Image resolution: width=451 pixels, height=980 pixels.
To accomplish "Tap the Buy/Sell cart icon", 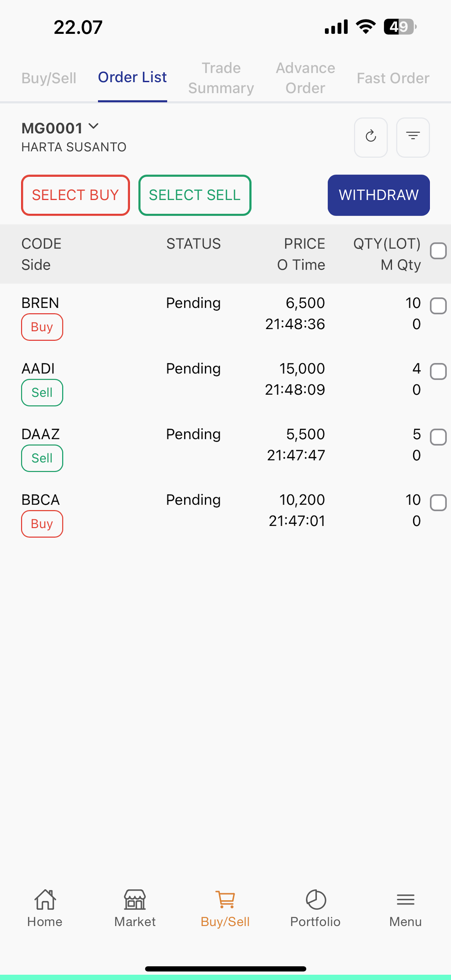I will (225, 900).
